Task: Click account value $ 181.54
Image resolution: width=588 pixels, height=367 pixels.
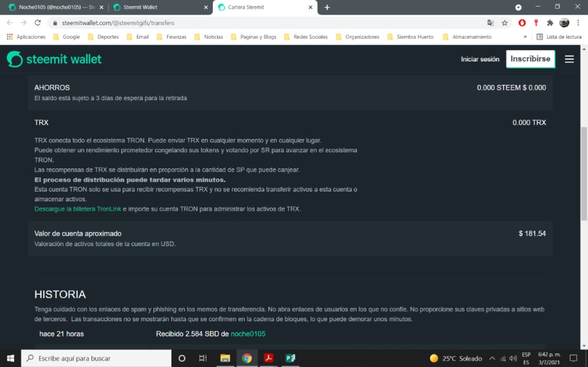Action: coord(532,234)
